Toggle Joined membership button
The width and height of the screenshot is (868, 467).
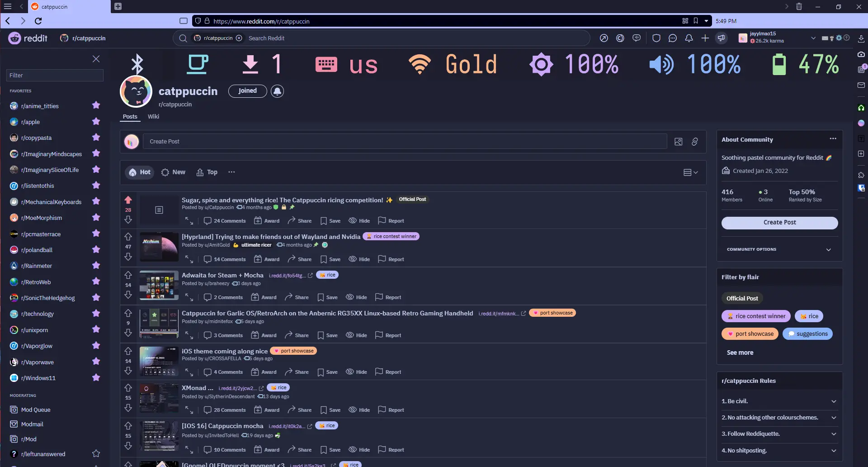point(247,91)
